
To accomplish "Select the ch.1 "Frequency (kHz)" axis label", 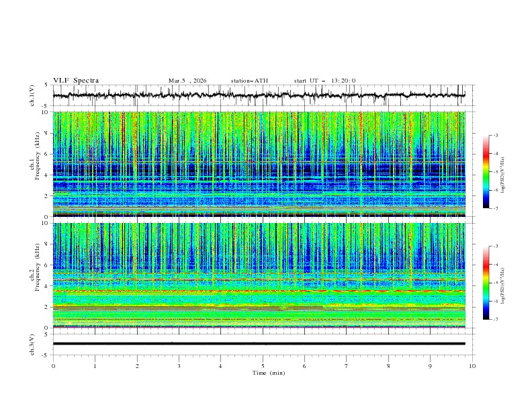I will click(x=38, y=154).
